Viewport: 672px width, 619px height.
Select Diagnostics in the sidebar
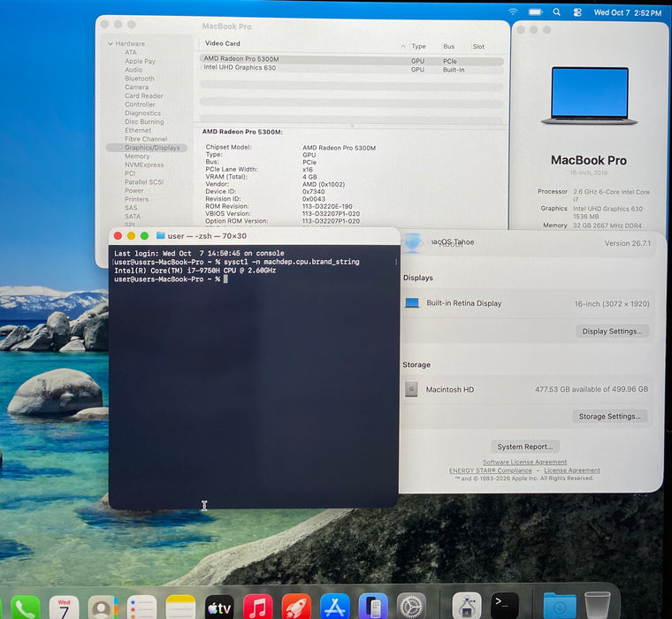142,113
